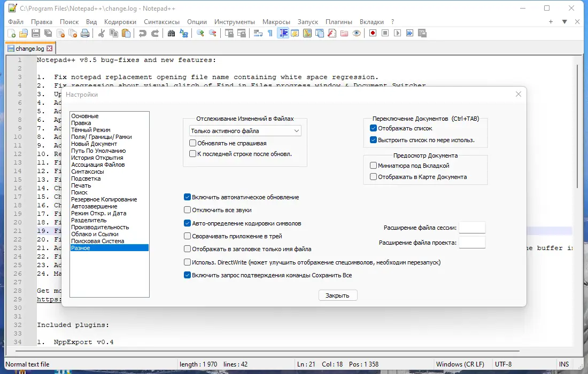Enable 'К последней строке после обновл.' checkbox
Screen dimensions: 588x374
click(193, 154)
